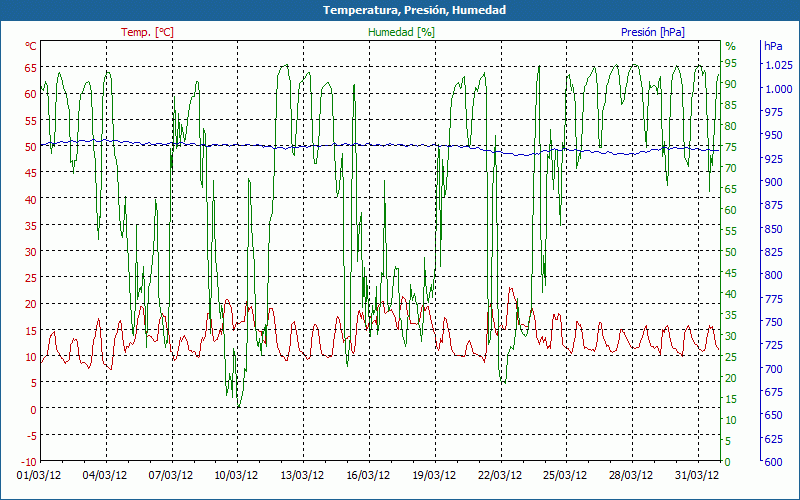Click '1.025' on the blue pressure axis
Viewport: 800px width, 500px height.
(x=779, y=65)
